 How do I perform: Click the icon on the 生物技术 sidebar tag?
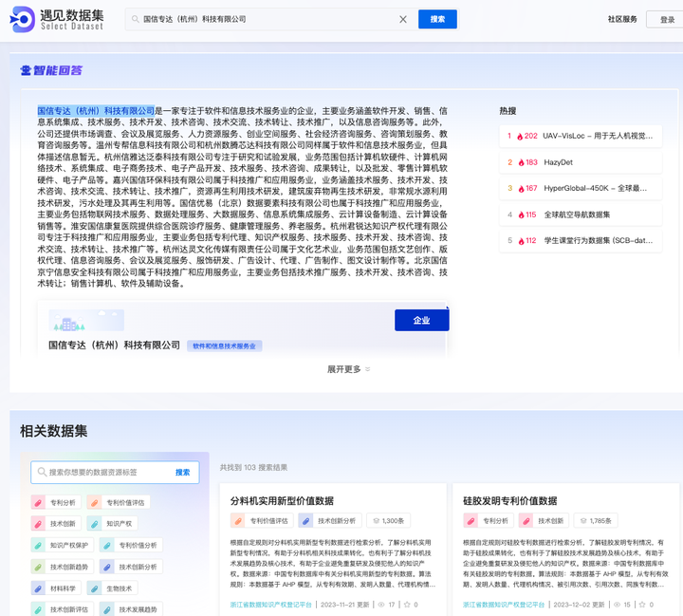point(94,588)
